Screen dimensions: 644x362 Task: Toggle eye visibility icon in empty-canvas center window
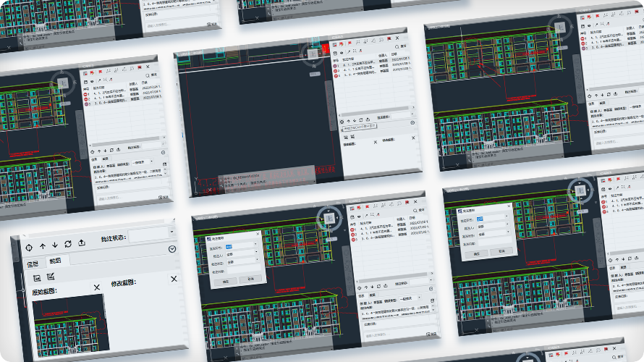[x=342, y=53]
